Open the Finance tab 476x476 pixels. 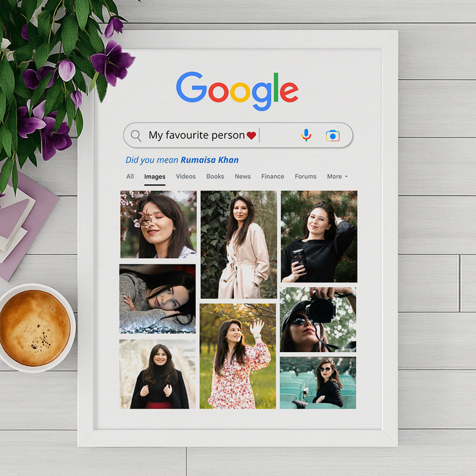[x=272, y=177]
